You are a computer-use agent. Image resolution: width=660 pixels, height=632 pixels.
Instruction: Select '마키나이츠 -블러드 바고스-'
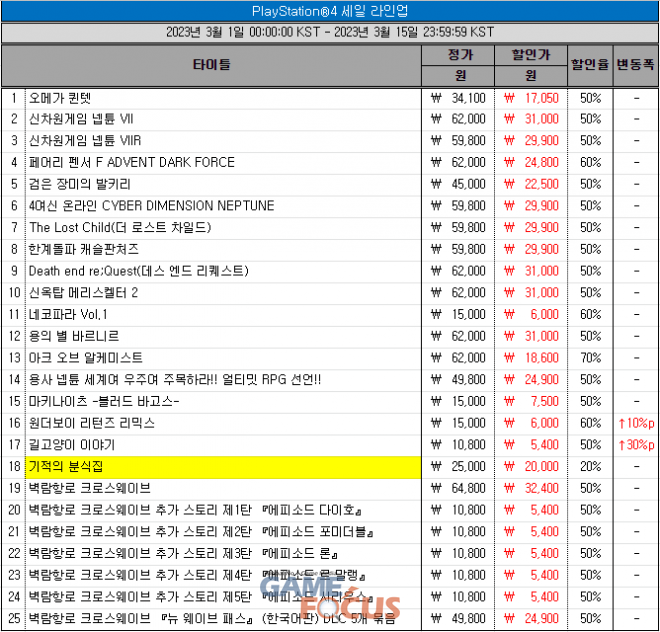(x=104, y=402)
